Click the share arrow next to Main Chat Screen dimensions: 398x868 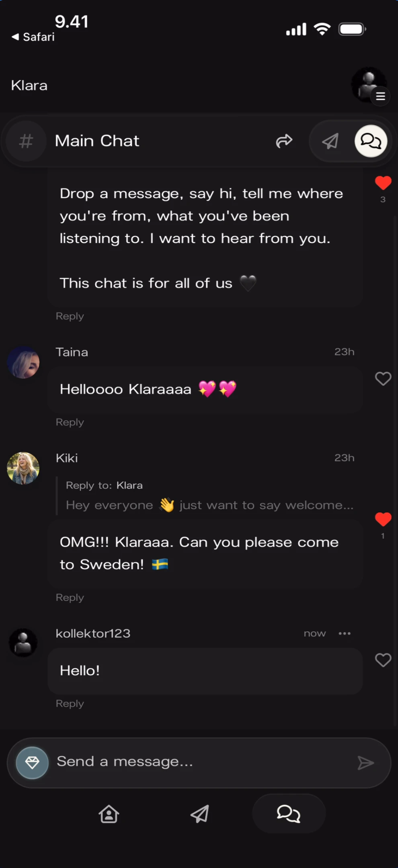tap(284, 141)
